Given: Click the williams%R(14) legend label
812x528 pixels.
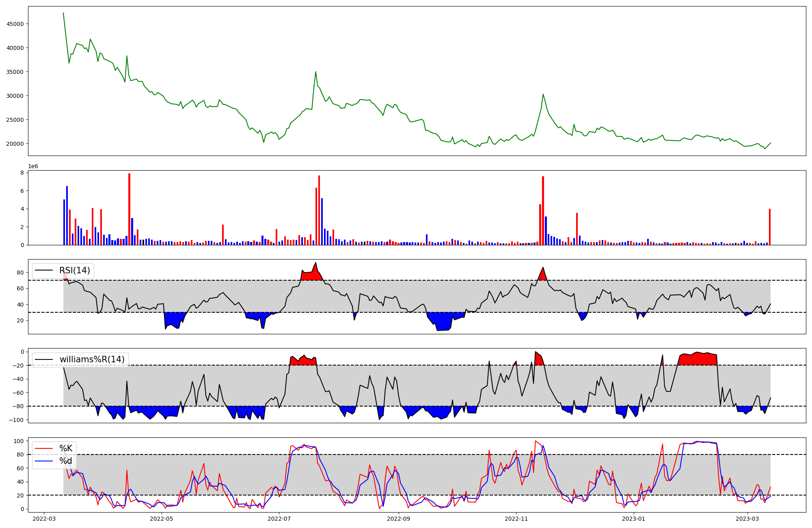Looking at the screenshot, I should 92,359.
